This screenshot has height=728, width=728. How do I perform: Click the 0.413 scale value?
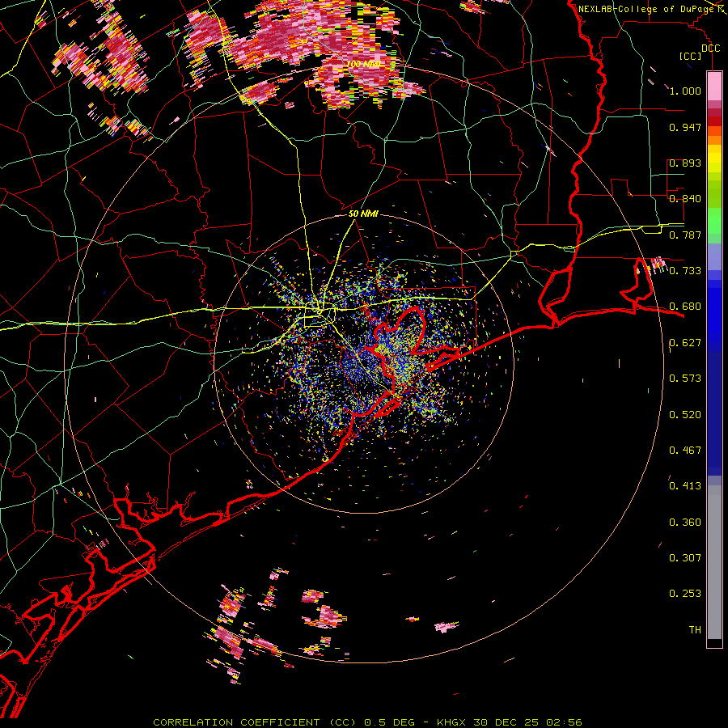[685, 486]
